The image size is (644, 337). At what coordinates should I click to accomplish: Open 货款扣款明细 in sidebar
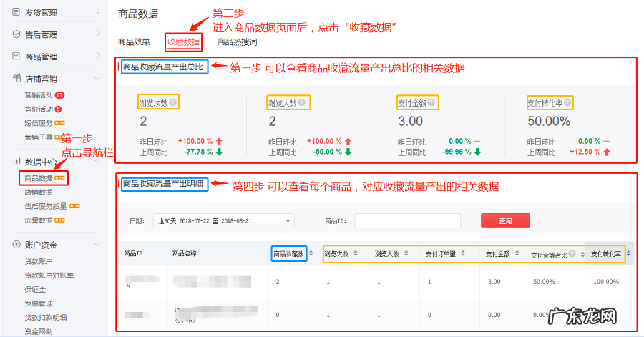pos(46,317)
